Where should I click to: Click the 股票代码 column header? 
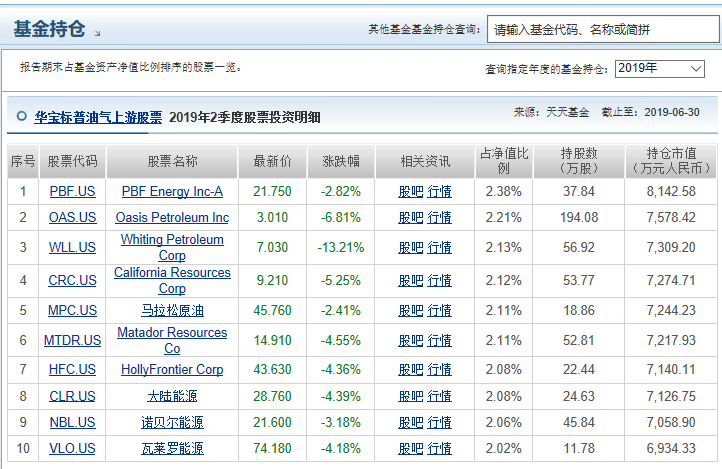coord(72,161)
